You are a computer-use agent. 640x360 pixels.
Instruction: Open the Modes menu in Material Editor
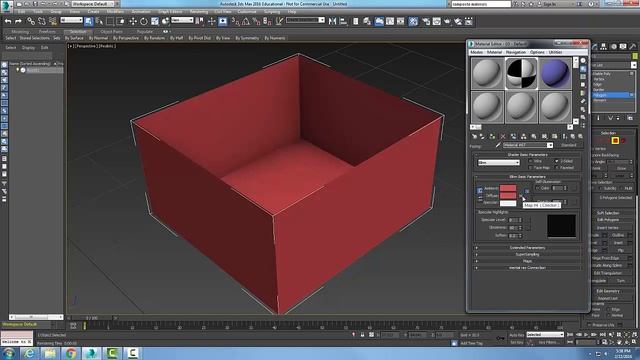tap(476, 52)
